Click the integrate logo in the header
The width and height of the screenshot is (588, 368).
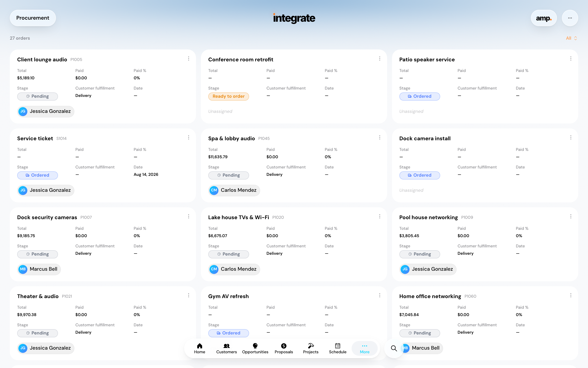(x=294, y=18)
